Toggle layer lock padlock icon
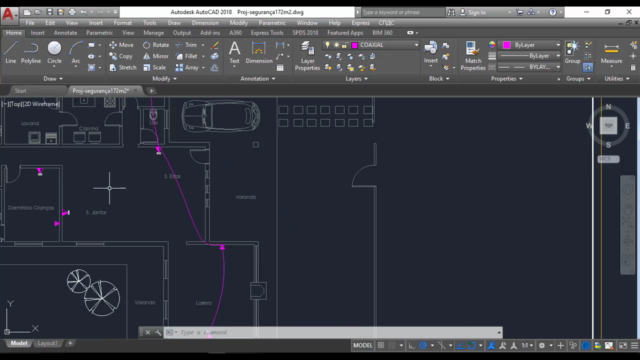The width and height of the screenshot is (640, 360). click(344, 45)
